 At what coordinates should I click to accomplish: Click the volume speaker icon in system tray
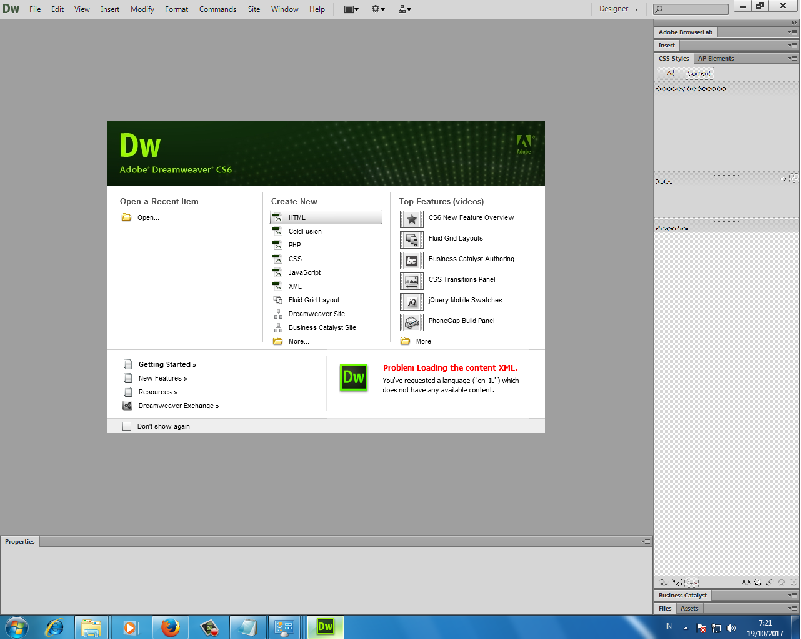732,628
